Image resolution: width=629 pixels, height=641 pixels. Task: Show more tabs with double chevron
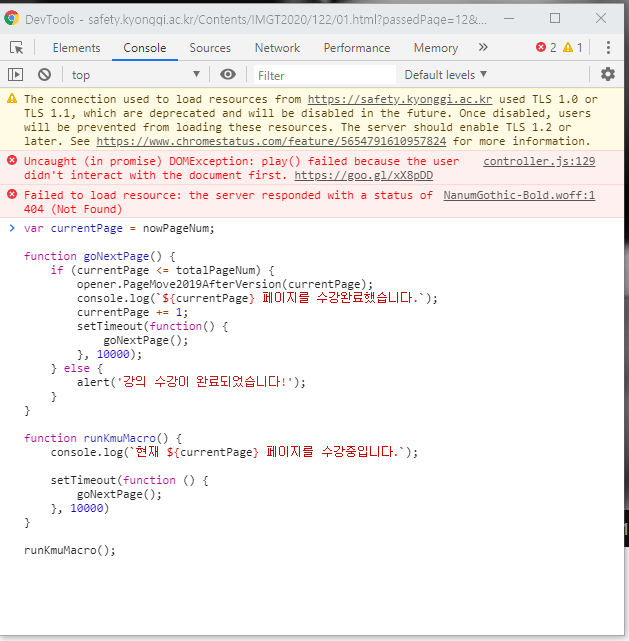tap(483, 47)
